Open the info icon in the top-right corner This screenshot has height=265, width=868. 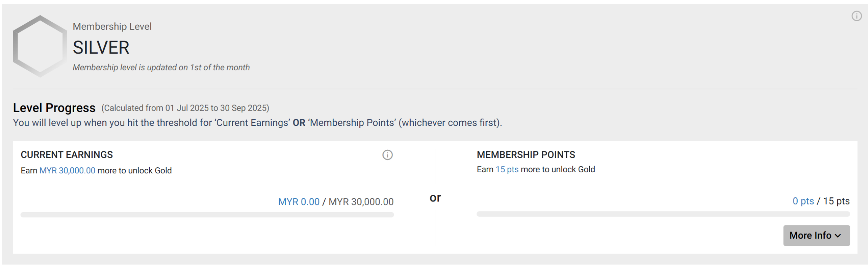856,16
